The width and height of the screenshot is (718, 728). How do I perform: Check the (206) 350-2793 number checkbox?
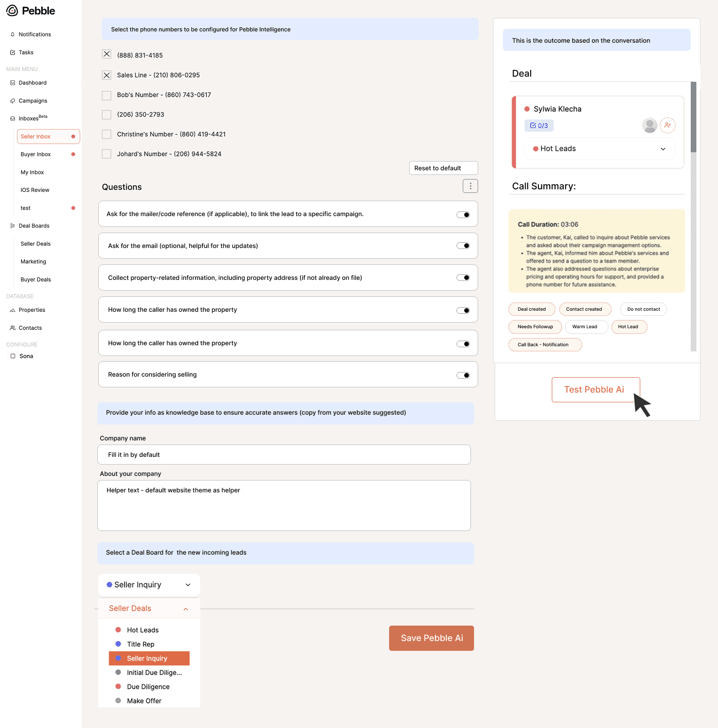pyautogui.click(x=107, y=115)
